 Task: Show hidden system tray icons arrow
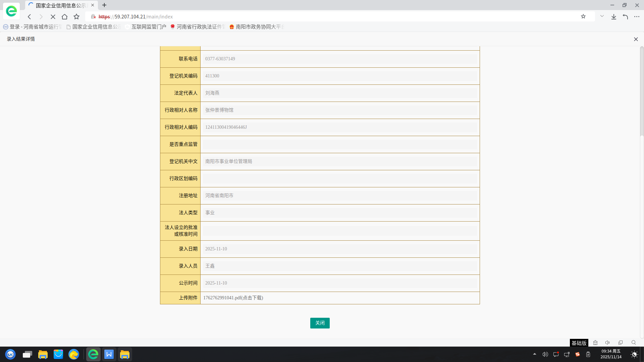535,354
